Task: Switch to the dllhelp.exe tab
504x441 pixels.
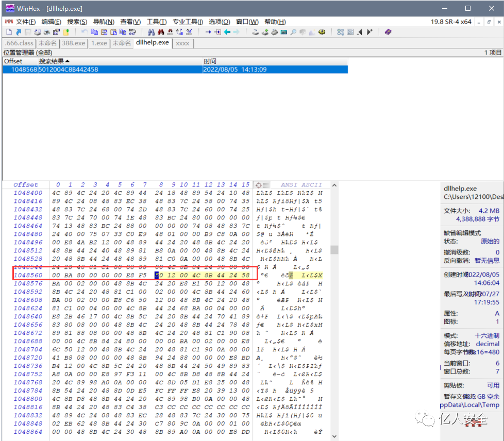Action: pos(153,43)
